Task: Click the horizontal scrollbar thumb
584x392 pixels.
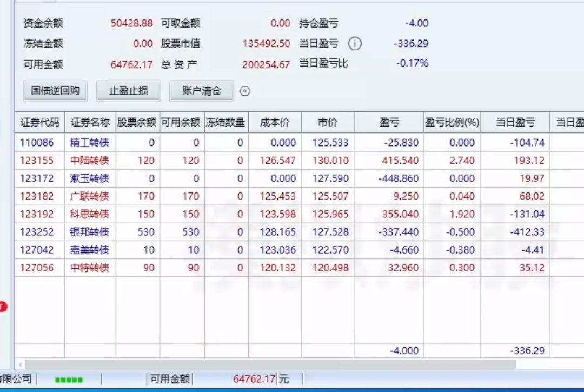Action: pos(271,364)
